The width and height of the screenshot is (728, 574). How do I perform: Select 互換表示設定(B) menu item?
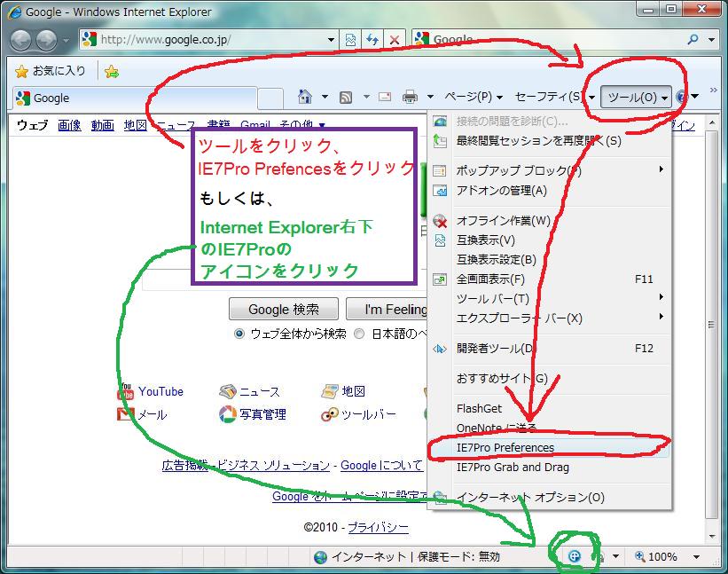coord(548,260)
